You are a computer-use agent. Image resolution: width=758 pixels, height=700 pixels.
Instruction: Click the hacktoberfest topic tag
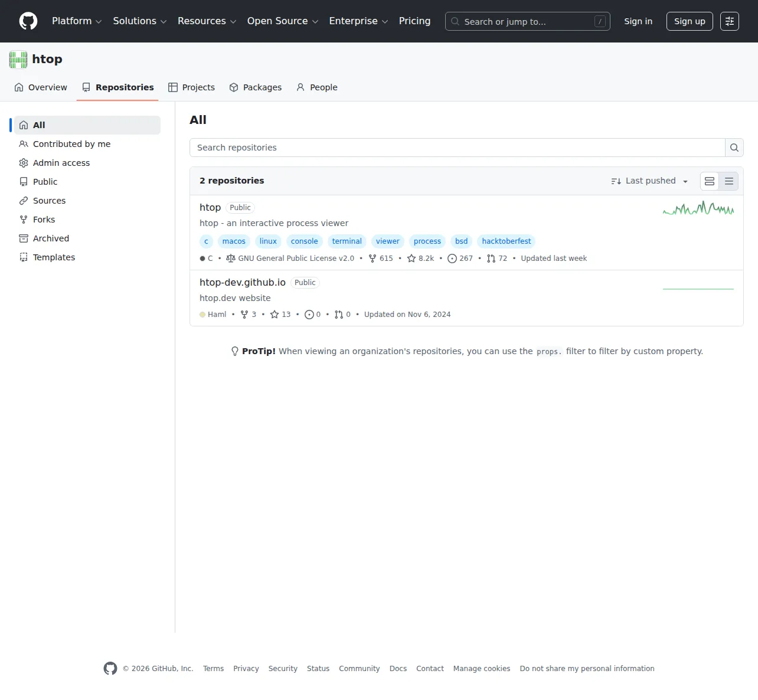click(507, 241)
